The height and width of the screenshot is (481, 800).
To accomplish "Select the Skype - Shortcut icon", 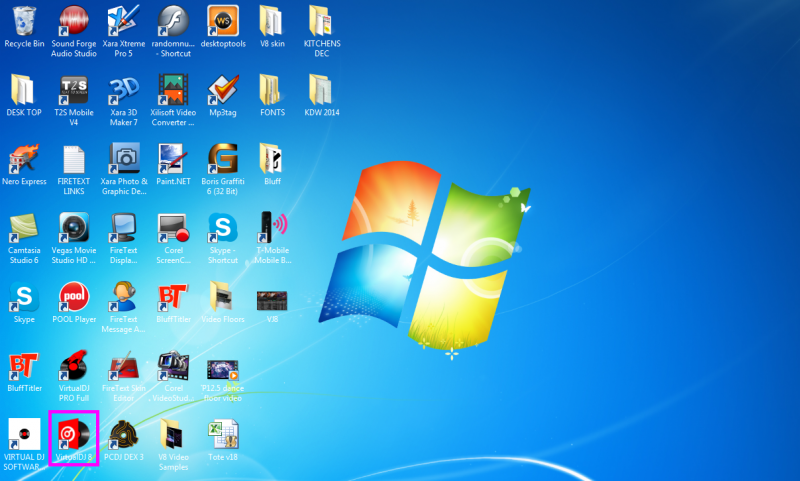I will point(223,228).
